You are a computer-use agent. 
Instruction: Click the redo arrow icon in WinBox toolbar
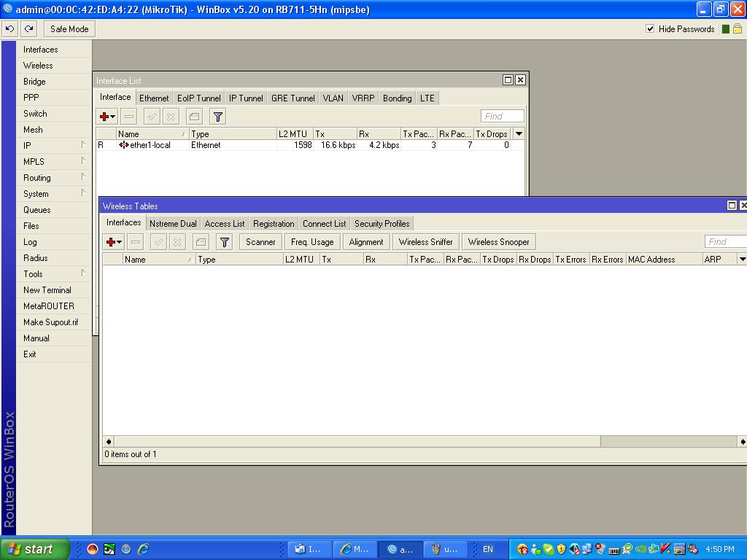[x=28, y=28]
